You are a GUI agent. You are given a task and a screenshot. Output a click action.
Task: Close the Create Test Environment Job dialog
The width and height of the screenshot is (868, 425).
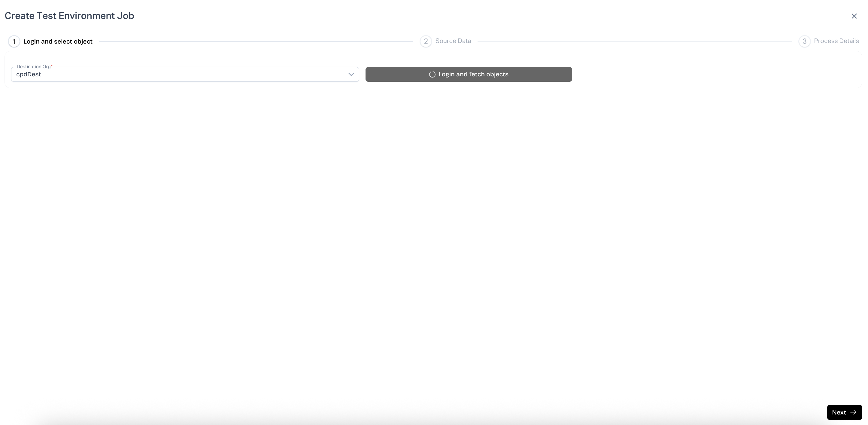coord(854,16)
